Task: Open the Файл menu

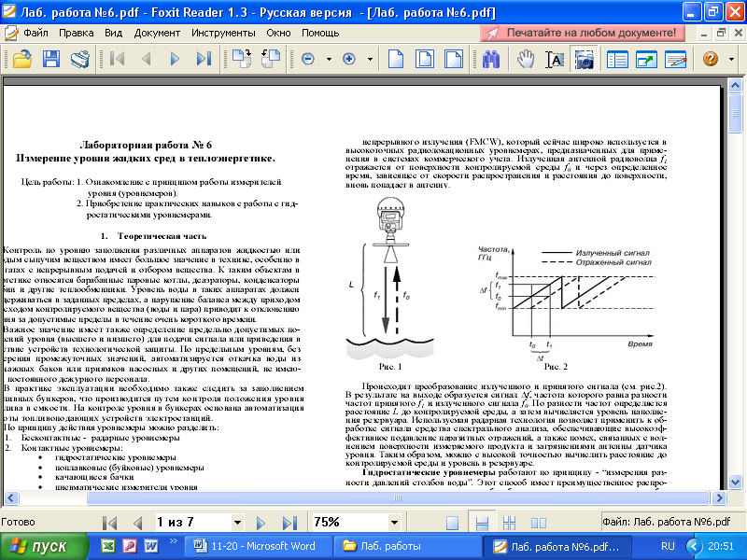Action: tap(35, 33)
